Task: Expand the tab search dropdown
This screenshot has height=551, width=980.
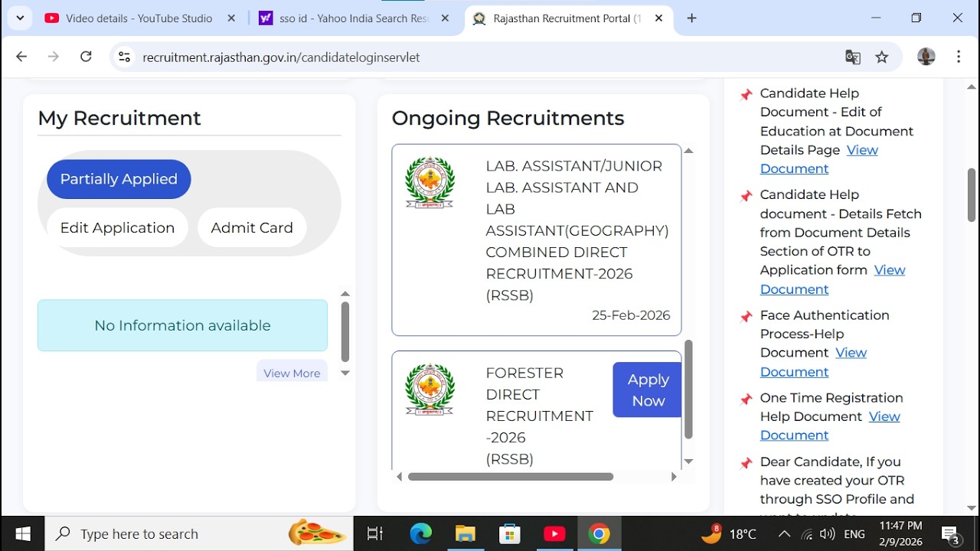Action: point(20,18)
